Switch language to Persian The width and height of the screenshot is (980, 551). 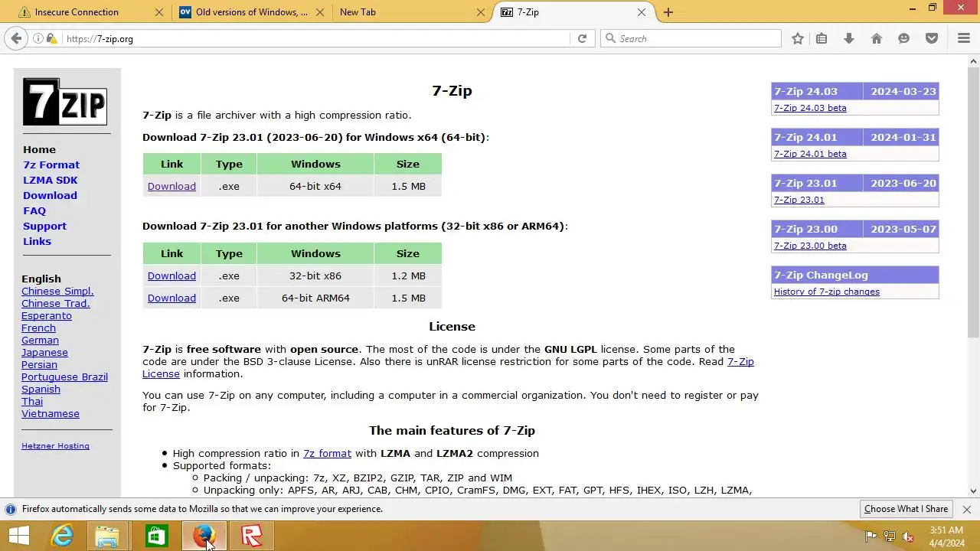click(39, 364)
